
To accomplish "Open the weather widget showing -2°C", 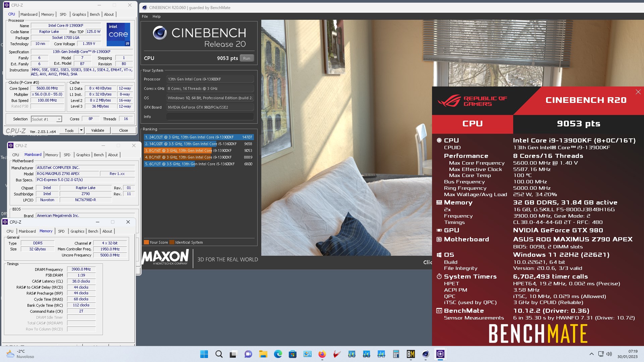I will pos(20,354).
